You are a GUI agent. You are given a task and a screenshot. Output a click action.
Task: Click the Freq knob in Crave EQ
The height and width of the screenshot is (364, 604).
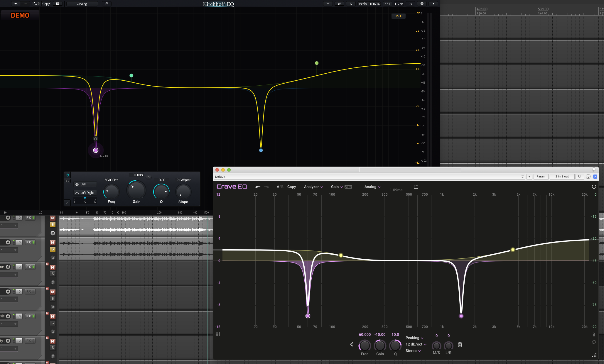pyautogui.click(x=365, y=346)
